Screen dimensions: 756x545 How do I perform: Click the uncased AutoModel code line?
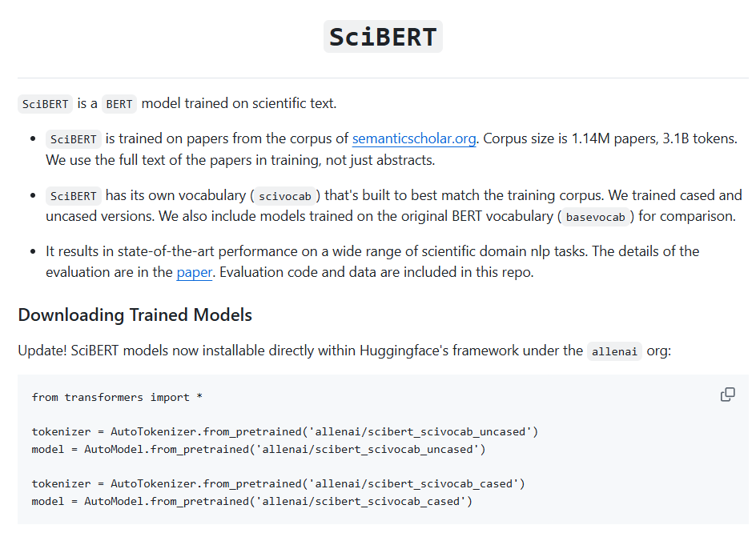click(x=259, y=450)
